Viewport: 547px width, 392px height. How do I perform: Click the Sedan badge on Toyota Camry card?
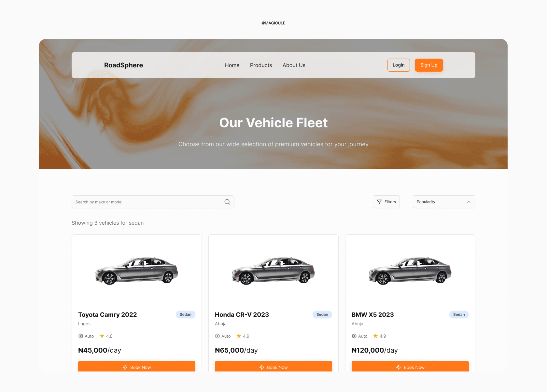point(186,315)
